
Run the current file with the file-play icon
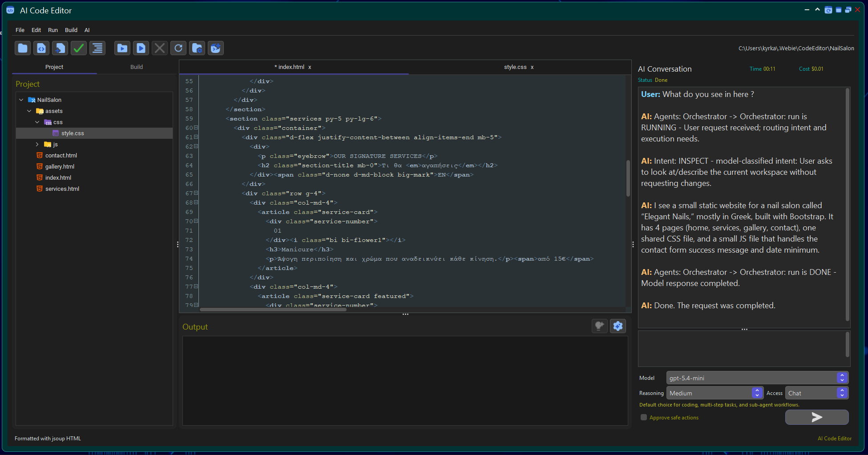point(141,48)
